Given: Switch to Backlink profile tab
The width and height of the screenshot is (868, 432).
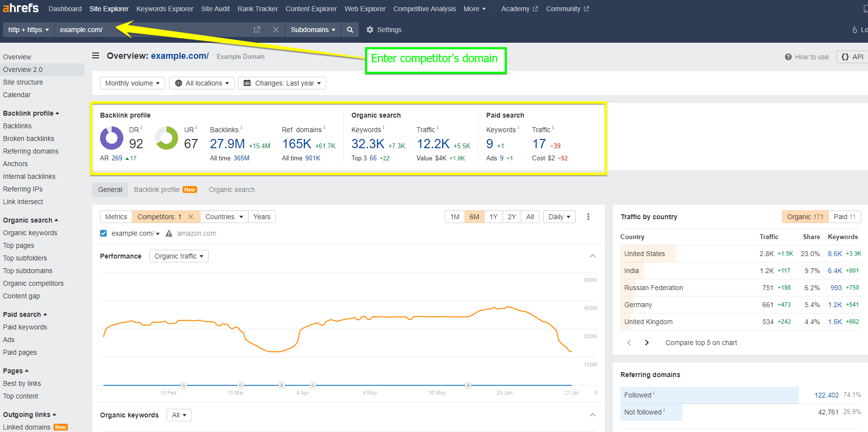Looking at the screenshot, I should pyautogui.click(x=165, y=190).
